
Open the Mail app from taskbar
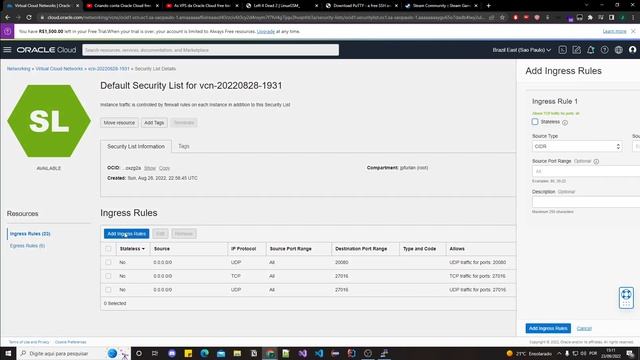coord(221,353)
